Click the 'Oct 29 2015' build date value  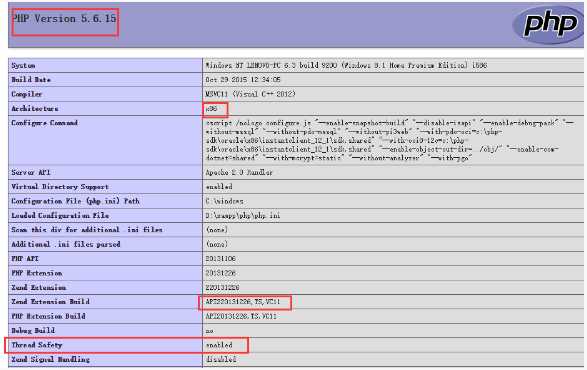(x=243, y=80)
